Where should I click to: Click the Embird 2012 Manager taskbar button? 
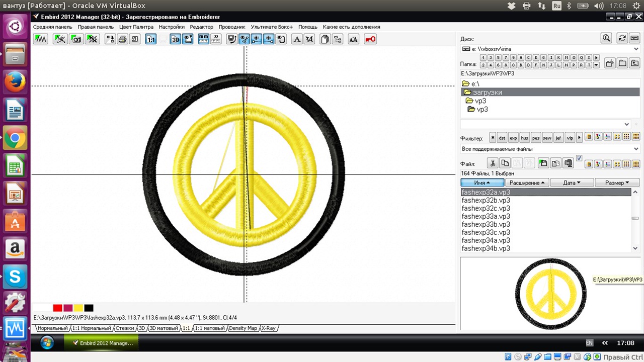point(102,343)
